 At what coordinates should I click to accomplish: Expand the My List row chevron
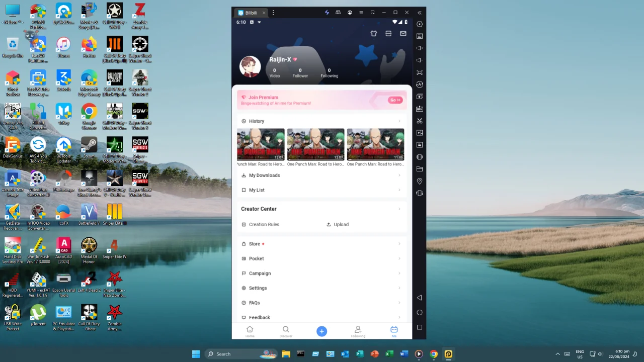click(399, 190)
